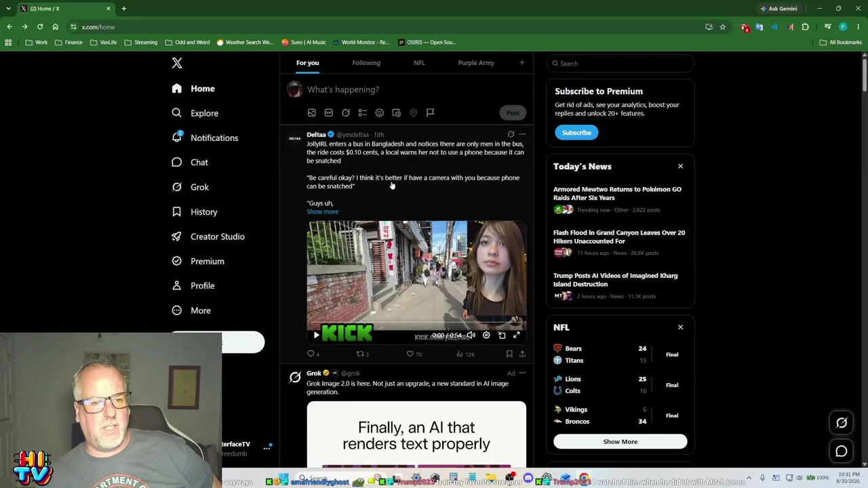Share the Deltaa post
Viewport: 868px width, 488px height.
522,354
